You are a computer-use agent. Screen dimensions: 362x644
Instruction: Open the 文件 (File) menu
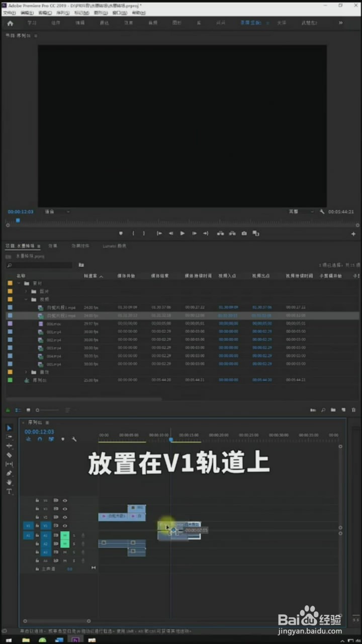(10, 13)
